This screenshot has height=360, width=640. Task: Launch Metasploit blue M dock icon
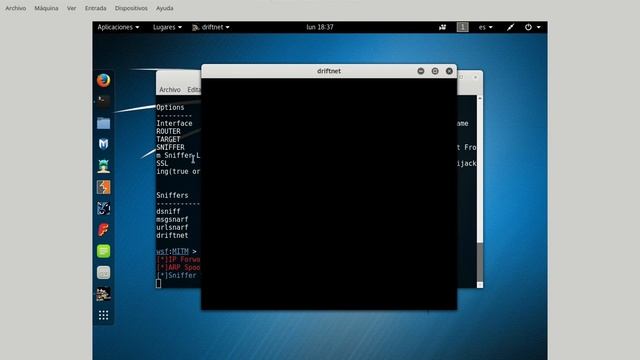click(103, 144)
